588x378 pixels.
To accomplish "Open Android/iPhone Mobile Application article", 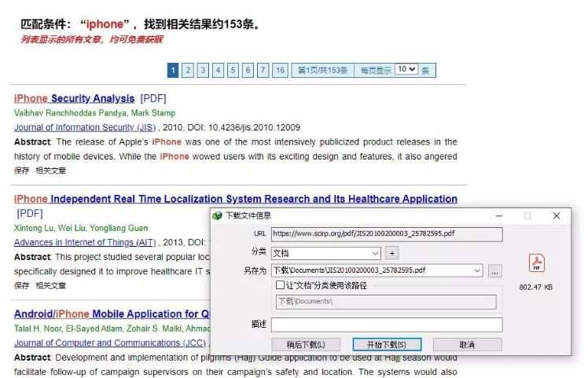I will 112,314.
